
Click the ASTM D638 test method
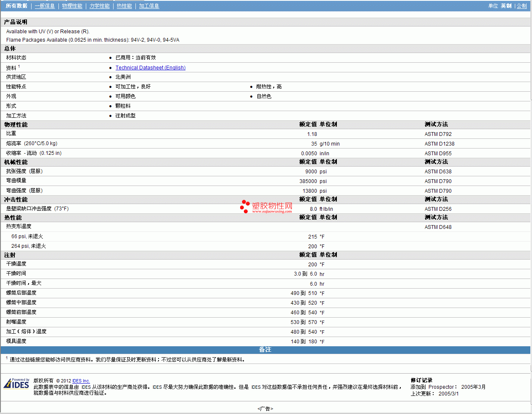point(438,172)
